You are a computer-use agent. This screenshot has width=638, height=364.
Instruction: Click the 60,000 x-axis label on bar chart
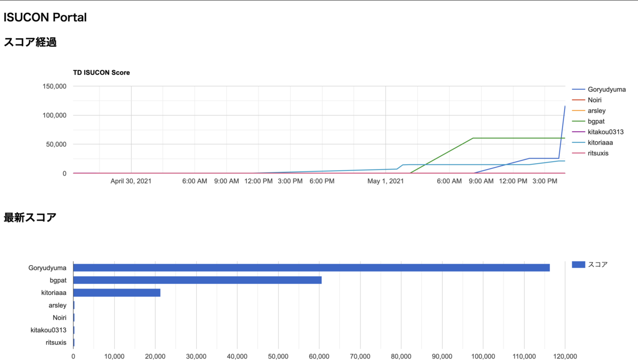tap(319, 358)
